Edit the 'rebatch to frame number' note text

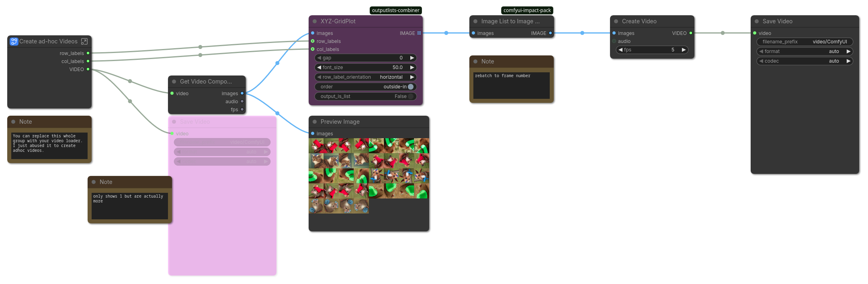click(x=512, y=85)
